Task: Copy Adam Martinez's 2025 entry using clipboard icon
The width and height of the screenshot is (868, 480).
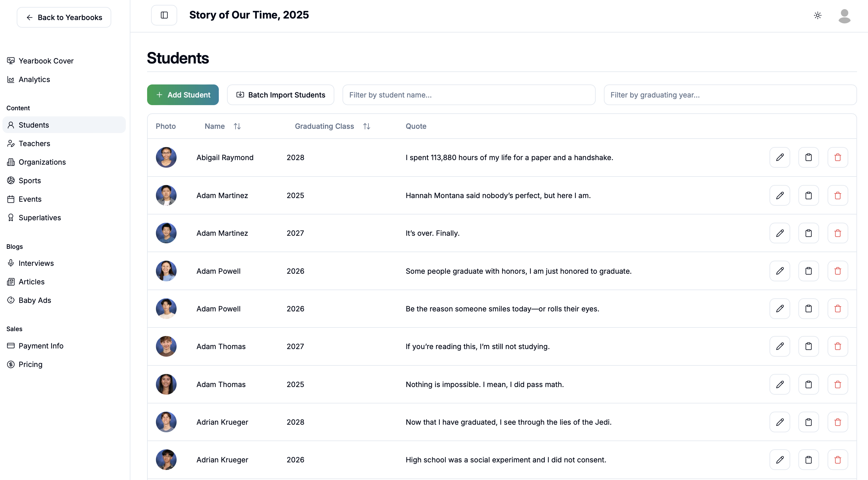Action: click(x=809, y=195)
